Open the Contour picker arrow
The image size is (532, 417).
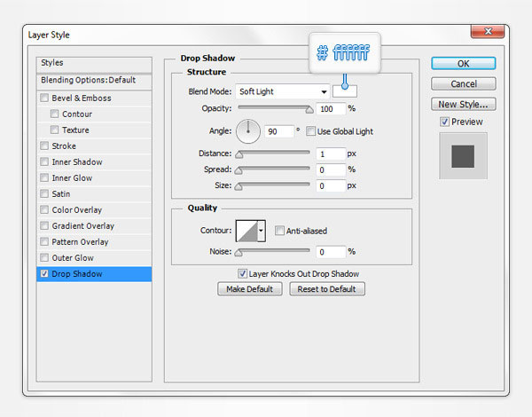pyautogui.click(x=261, y=231)
